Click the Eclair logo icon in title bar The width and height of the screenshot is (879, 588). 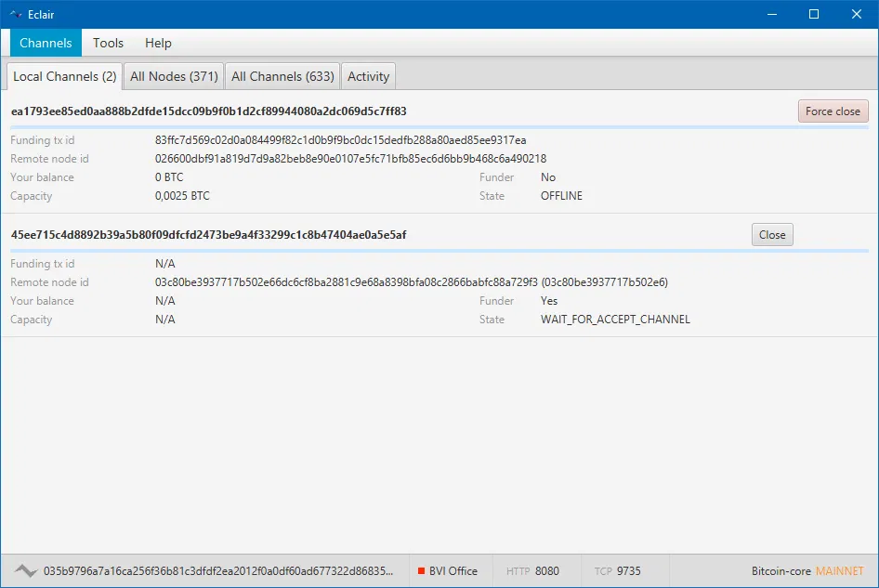15,14
